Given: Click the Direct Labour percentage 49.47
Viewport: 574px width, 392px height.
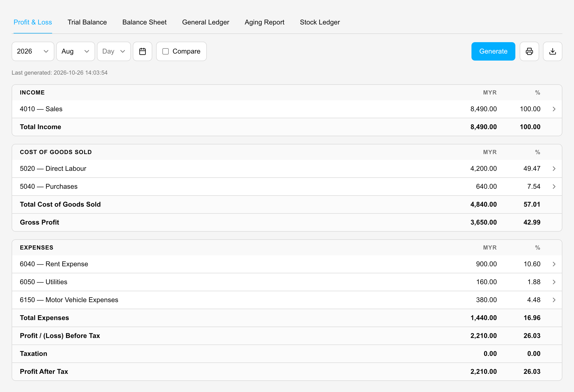Looking at the screenshot, I should pos(532,169).
